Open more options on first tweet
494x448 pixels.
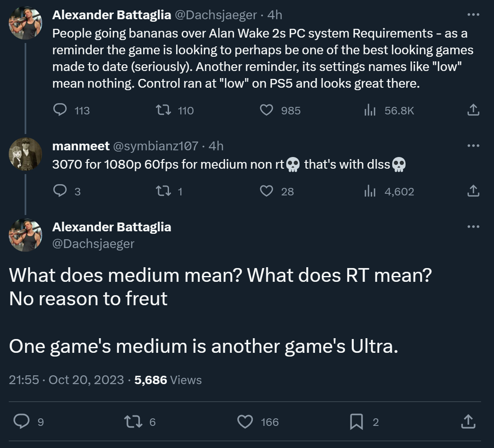coord(473,15)
